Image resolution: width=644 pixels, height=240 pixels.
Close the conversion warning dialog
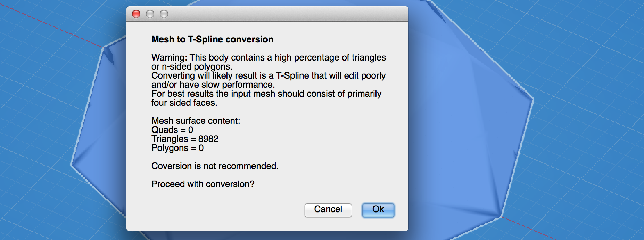pos(137,14)
